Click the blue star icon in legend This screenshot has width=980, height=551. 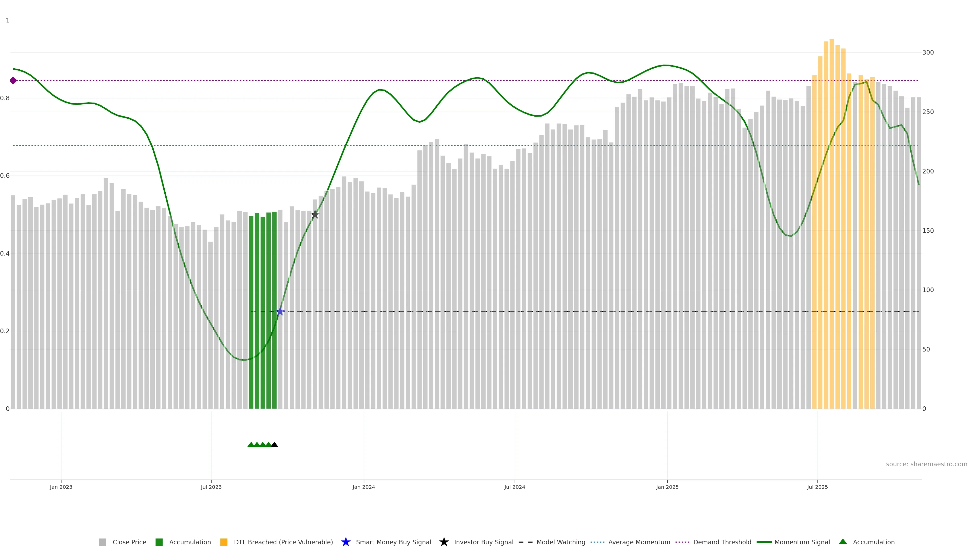[x=346, y=542]
